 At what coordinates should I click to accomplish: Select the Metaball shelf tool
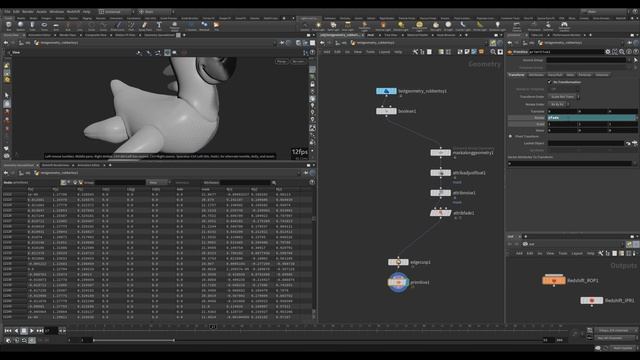204,26
